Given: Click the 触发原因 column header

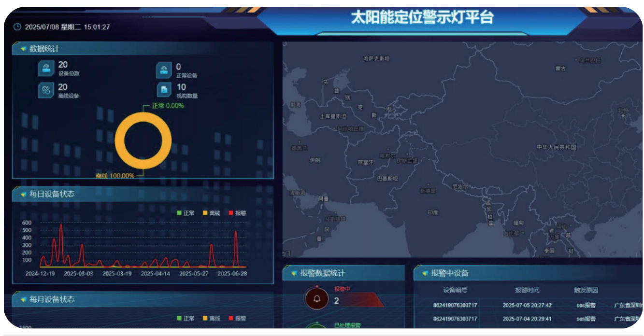Looking at the screenshot, I should click(x=586, y=290).
